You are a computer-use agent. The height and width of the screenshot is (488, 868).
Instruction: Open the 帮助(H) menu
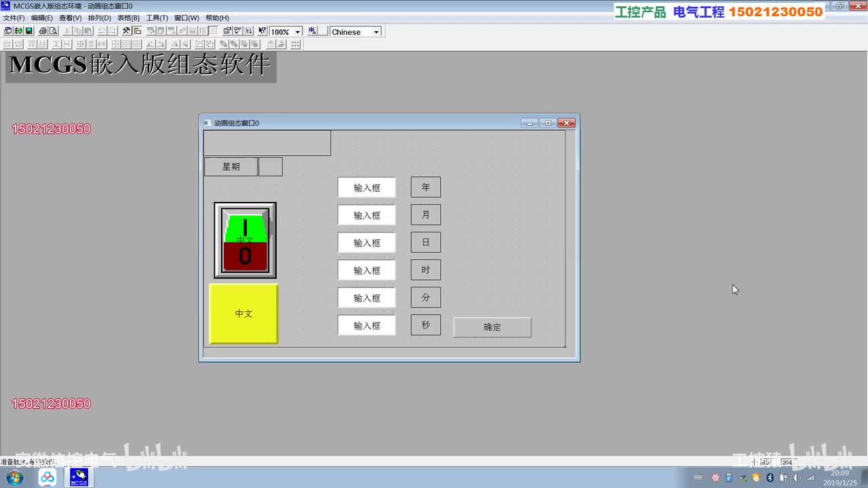click(x=218, y=18)
